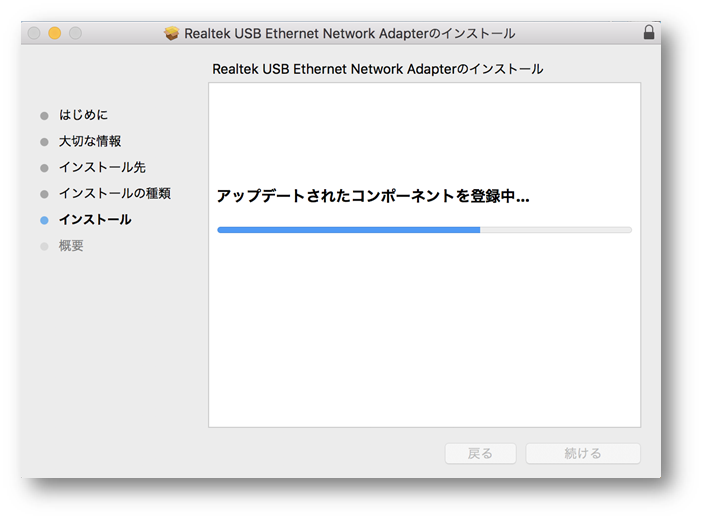Viewport: 703px width, 520px height.
Task: Click the blue bullet beside インストール
Action: 44,220
